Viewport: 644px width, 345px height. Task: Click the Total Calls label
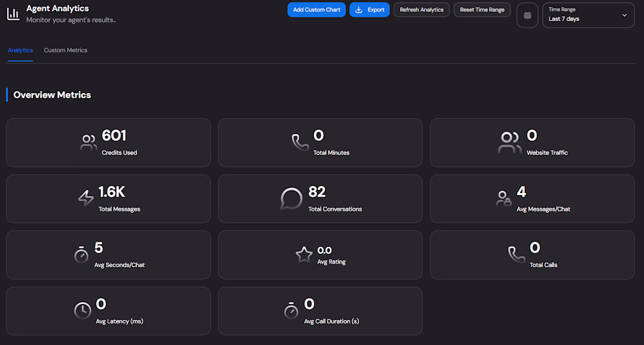(543, 265)
